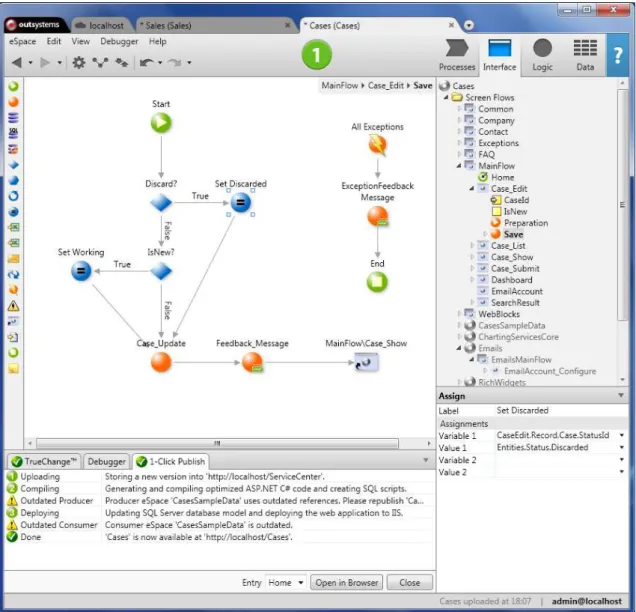
Task: Open the Data layer icon
Action: 585,55
